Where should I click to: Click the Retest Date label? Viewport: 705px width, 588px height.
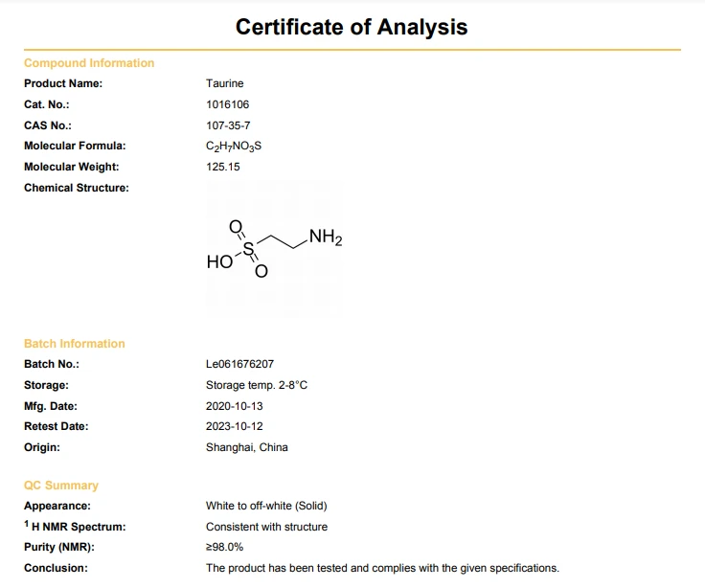coord(57,426)
